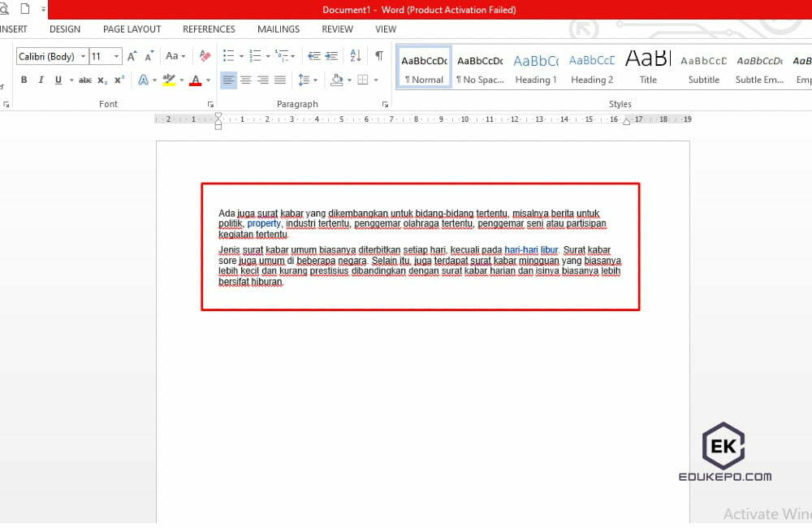Click the Decrease Indent icon
The height and width of the screenshot is (528, 812).
pyautogui.click(x=313, y=56)
